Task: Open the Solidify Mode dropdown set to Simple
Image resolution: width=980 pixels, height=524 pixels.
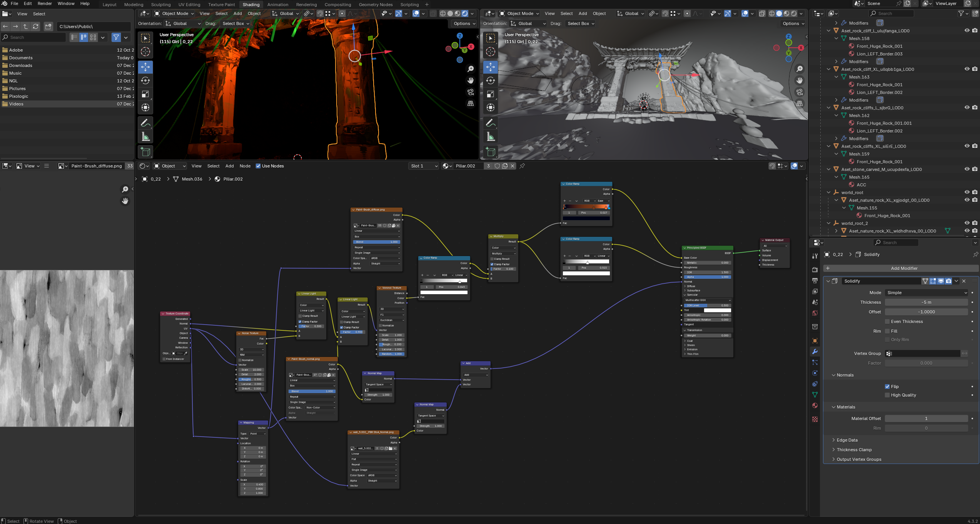Action: point(926,293)
